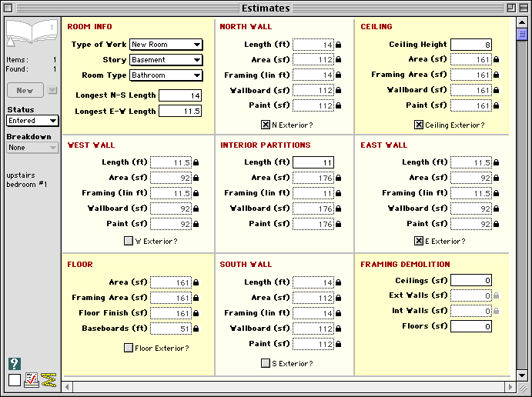Toggle the Floor Exterior checkbox
532x397 pixels.
click(x=129, y=348)
